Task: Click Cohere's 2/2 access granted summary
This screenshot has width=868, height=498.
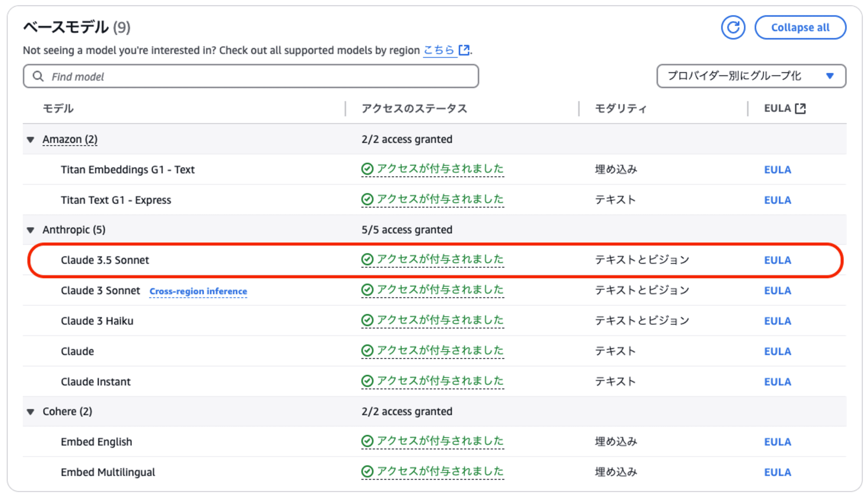Action: pyautogui.click(x=407, y=412)
